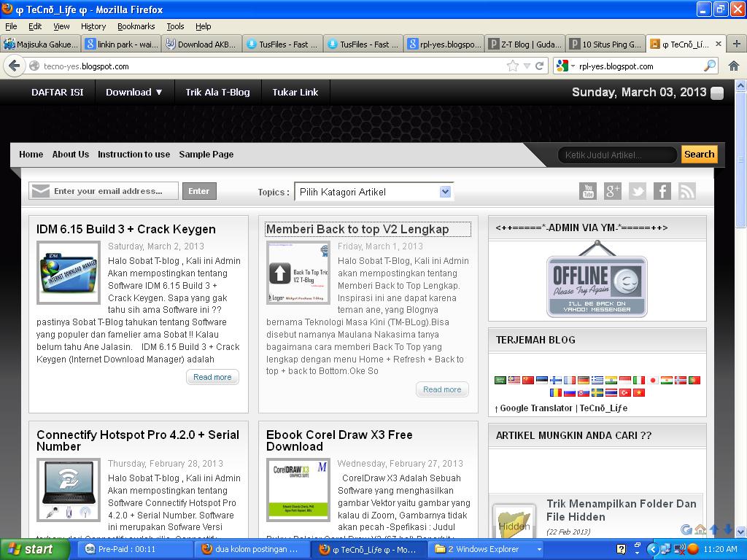Viewport: 747px width, 560px height.
Task: Switch to the linkin park tab
Action: [121, 44]
